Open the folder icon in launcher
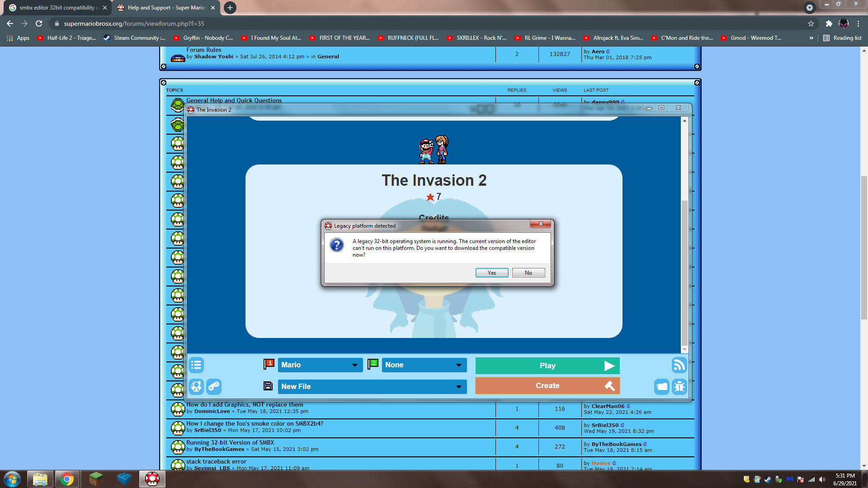The height and width of the screenshot is (488, 868). point(661,387)
